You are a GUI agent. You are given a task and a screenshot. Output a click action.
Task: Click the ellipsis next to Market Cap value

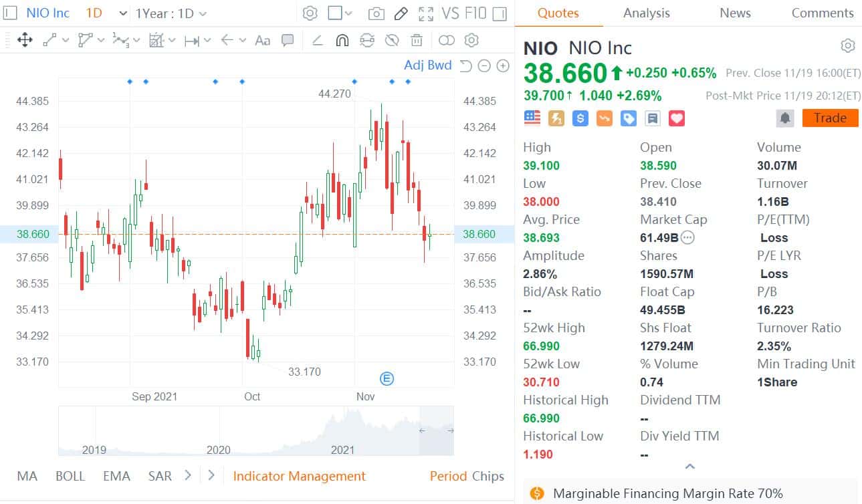click(x=686, y=237)
